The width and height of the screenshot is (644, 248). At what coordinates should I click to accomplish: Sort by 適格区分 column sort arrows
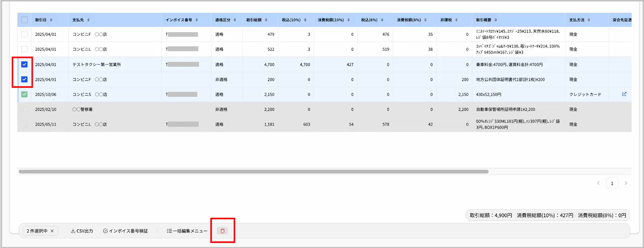click(x=234, y=20)
